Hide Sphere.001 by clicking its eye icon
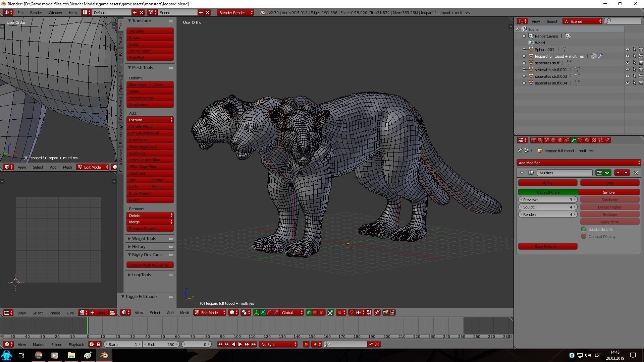 click(627, 49)
